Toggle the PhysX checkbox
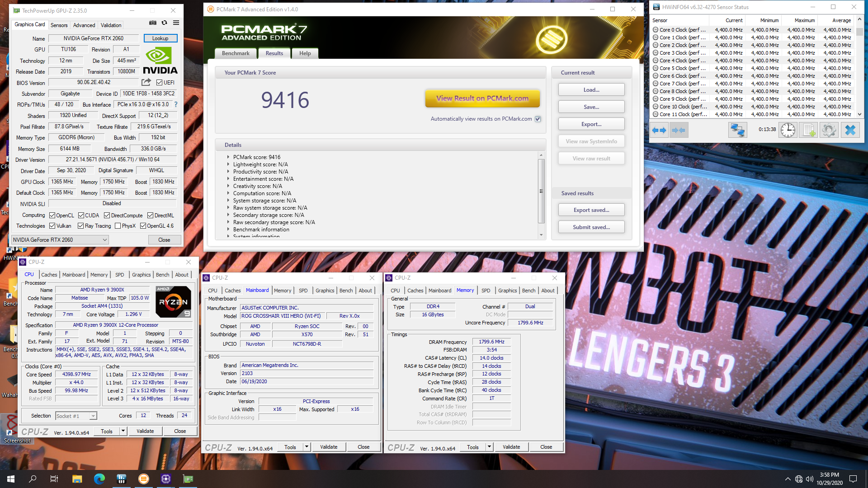Image resolution: width=868 pixels, height=488 pixels. pyautogui.click(x=118, y=226)
